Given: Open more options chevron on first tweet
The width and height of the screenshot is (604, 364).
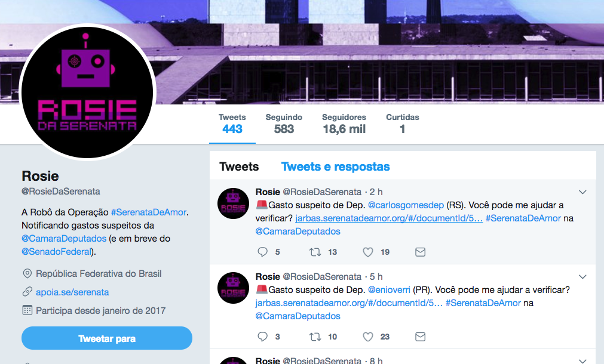Looking at the screenshot, I should (x=582, y=192).
